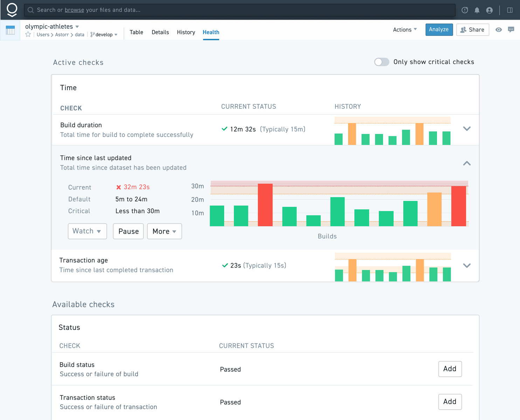
Task: Open the develop branch dropdown
Action: [104, 35]
